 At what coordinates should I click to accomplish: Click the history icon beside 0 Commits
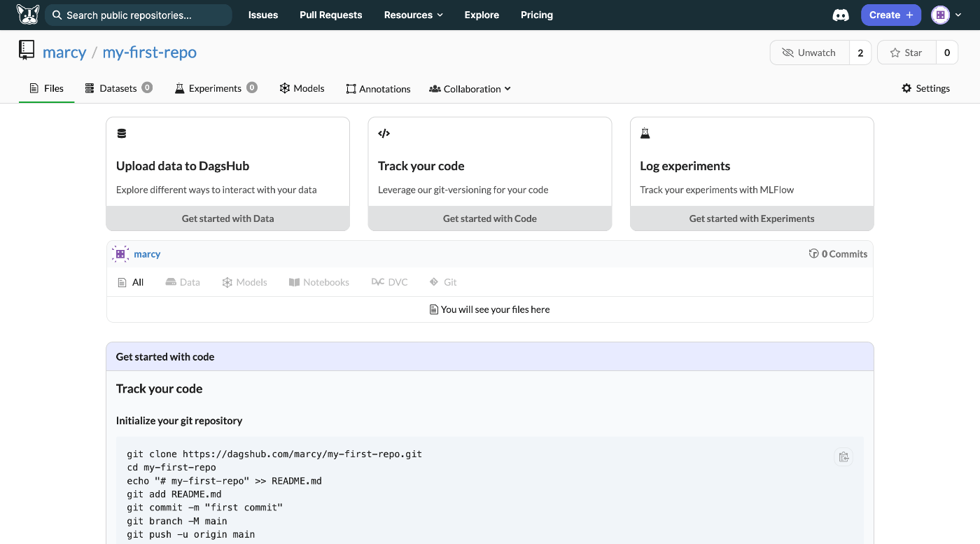[813, 254]
